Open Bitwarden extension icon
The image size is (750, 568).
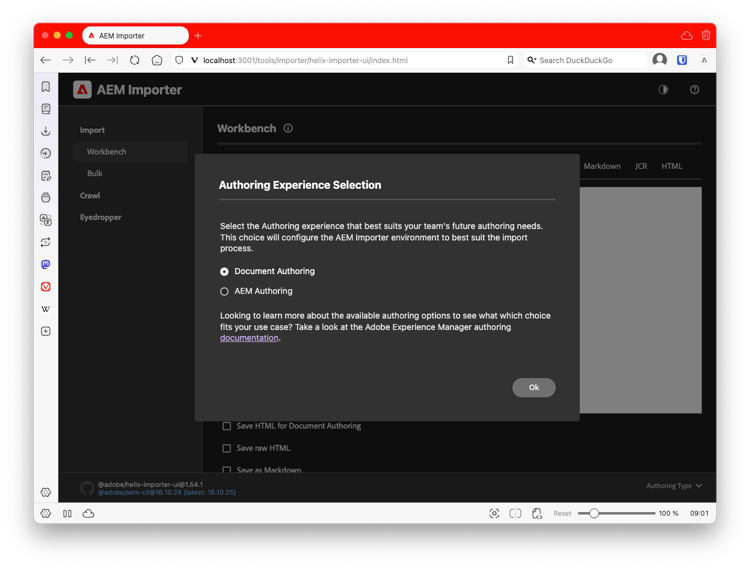[x=682, y=60]
